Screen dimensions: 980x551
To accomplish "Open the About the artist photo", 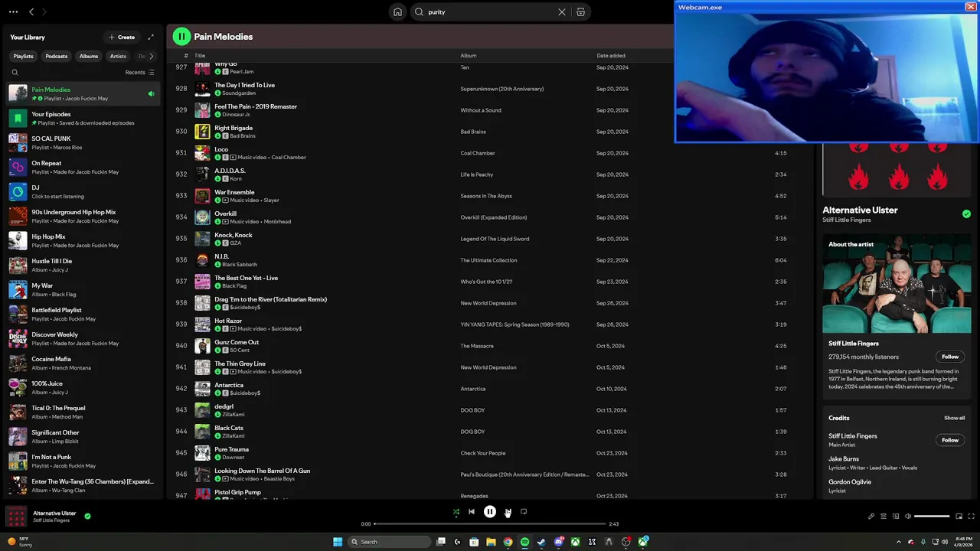I will (897, 283).
